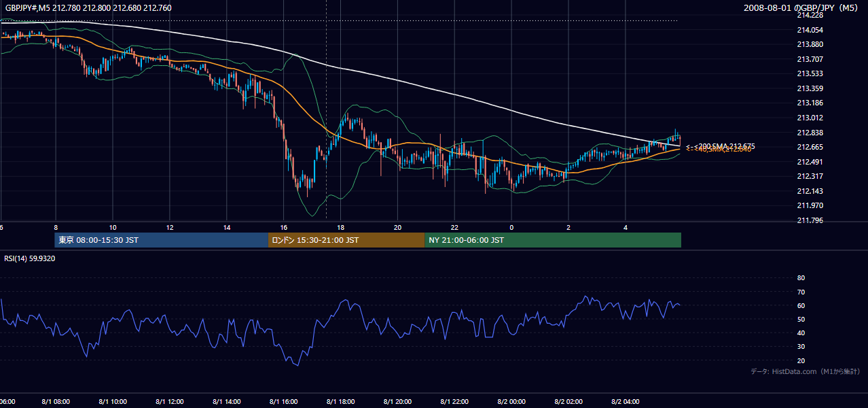Screen dimensions: 868x408
Task: Click the 211.970 price axis label
Action: click(x=809, y=205)
